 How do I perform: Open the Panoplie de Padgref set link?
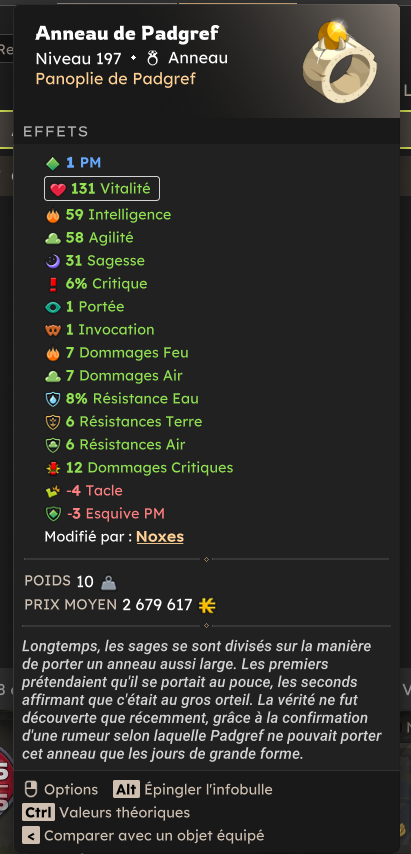tap(115, 79)
